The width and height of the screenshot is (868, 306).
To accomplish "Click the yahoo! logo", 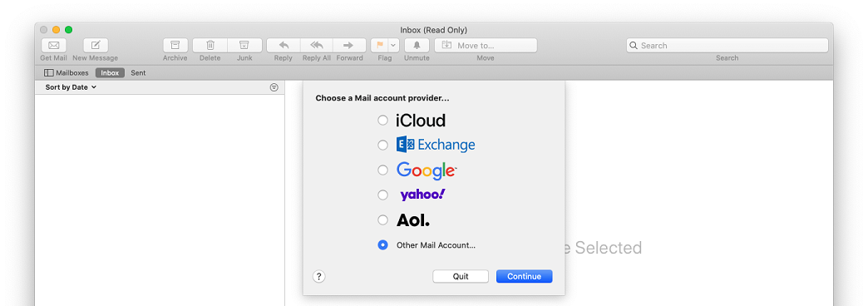I will (x=423, y=195).
